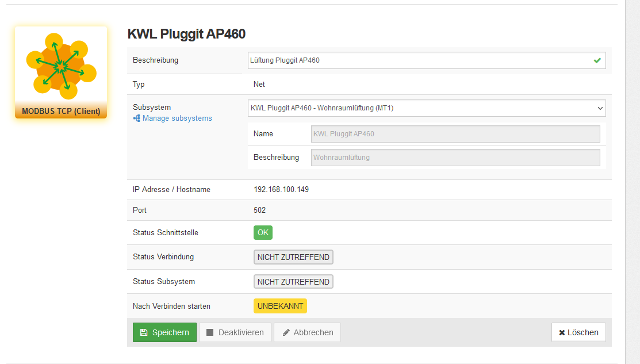Click the Port label

[140, 210]
